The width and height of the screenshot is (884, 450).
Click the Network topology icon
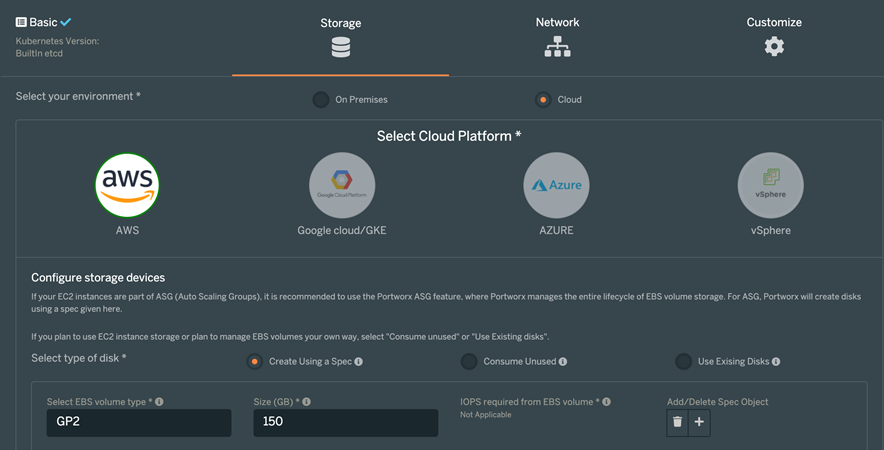[558, 47]
